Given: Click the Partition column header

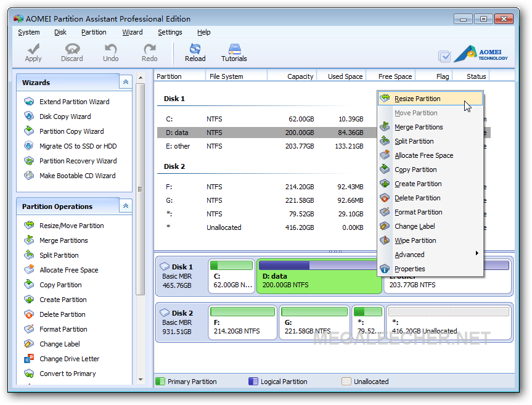Looking at the screenshot, I should click(180, 76).
